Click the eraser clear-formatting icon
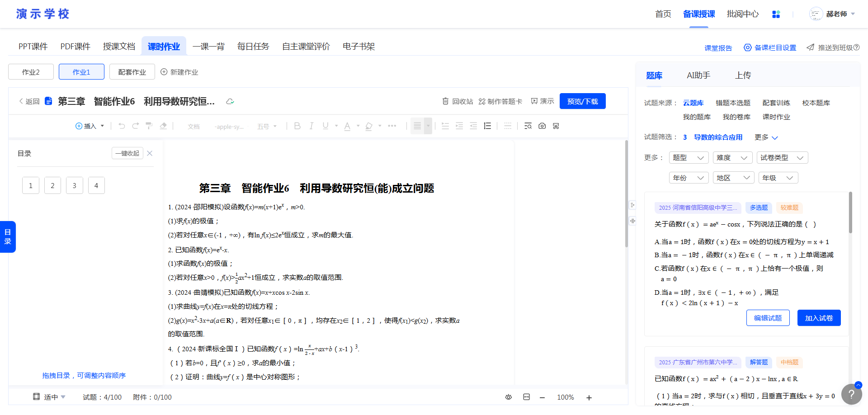 (x=163, y=126)
